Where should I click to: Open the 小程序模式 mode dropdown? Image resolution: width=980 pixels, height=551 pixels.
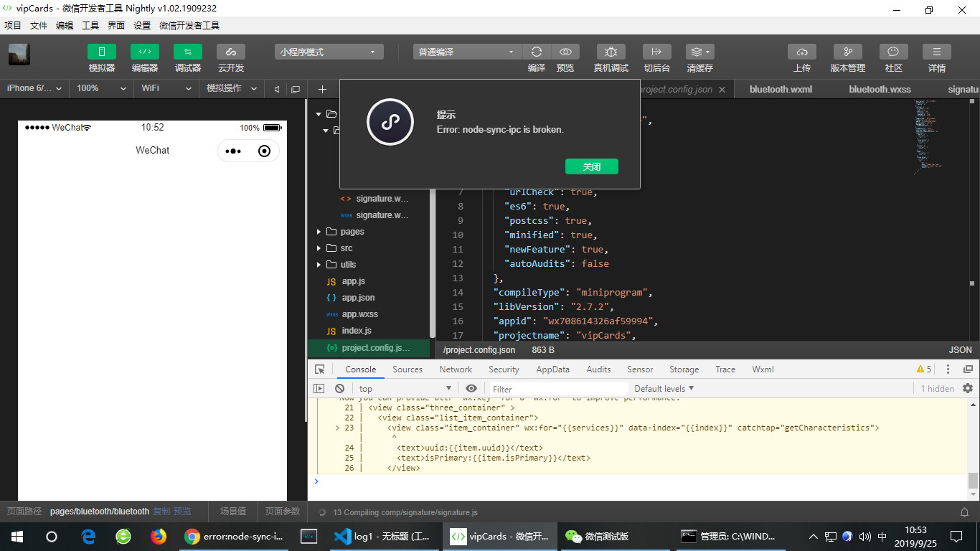click(329, 52)
